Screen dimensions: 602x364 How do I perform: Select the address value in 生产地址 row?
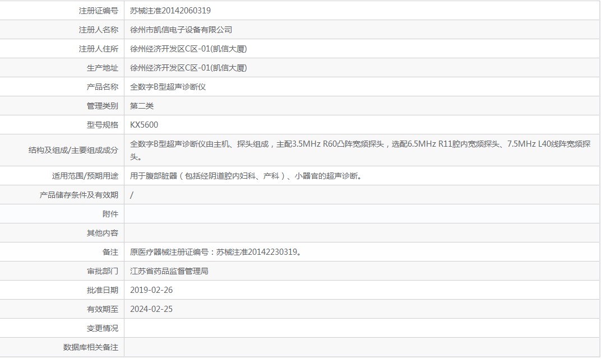(x=188, y=68)
